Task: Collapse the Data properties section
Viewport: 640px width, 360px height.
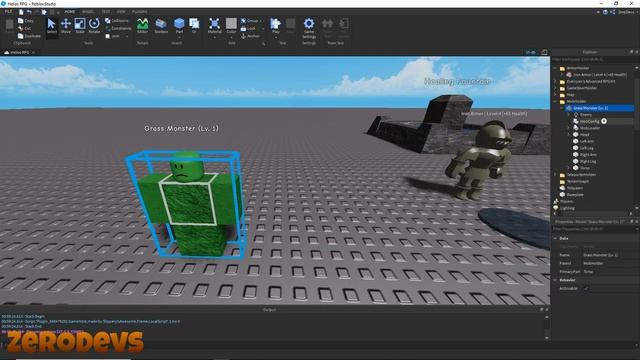Action: (x=555, y=238)
